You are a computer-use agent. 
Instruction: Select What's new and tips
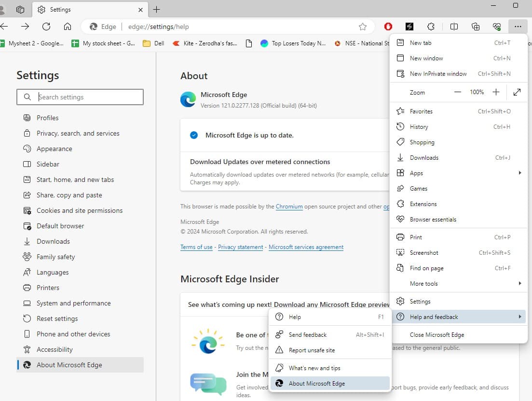pos(330,368)
